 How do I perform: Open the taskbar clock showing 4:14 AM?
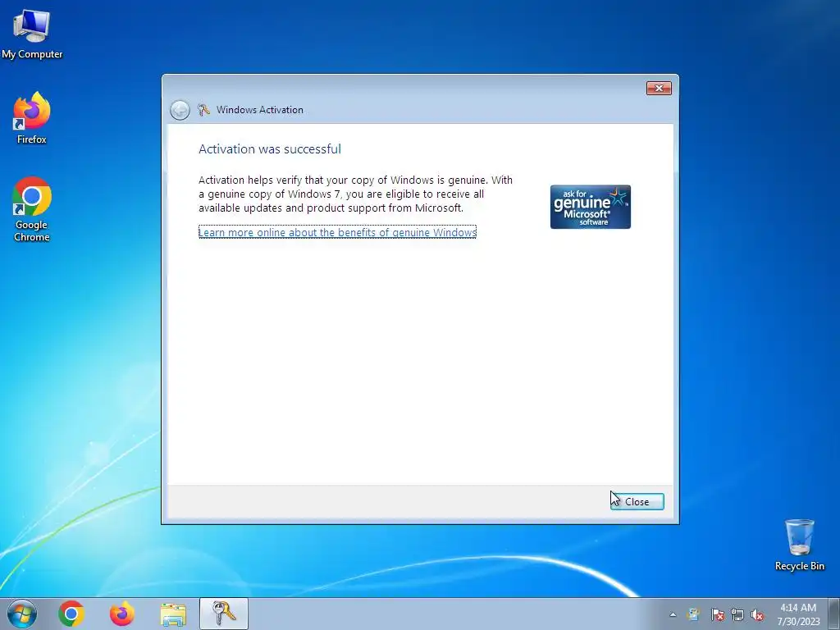click(x=798, y=614)
